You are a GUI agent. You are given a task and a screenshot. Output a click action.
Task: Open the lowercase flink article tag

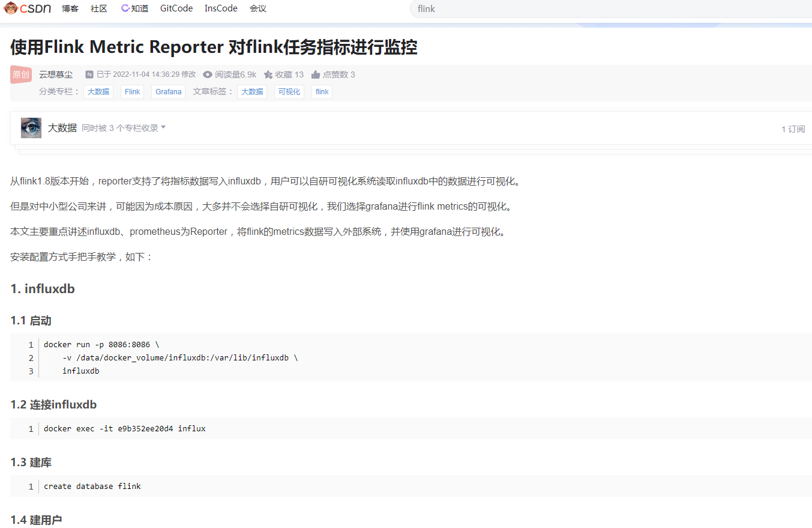(x=322, y=92)
